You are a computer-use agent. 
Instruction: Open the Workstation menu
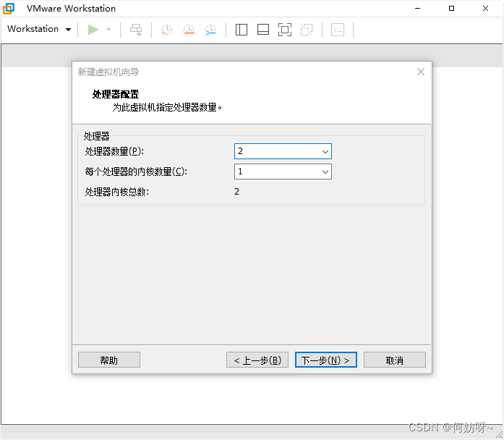pos(39,29)
